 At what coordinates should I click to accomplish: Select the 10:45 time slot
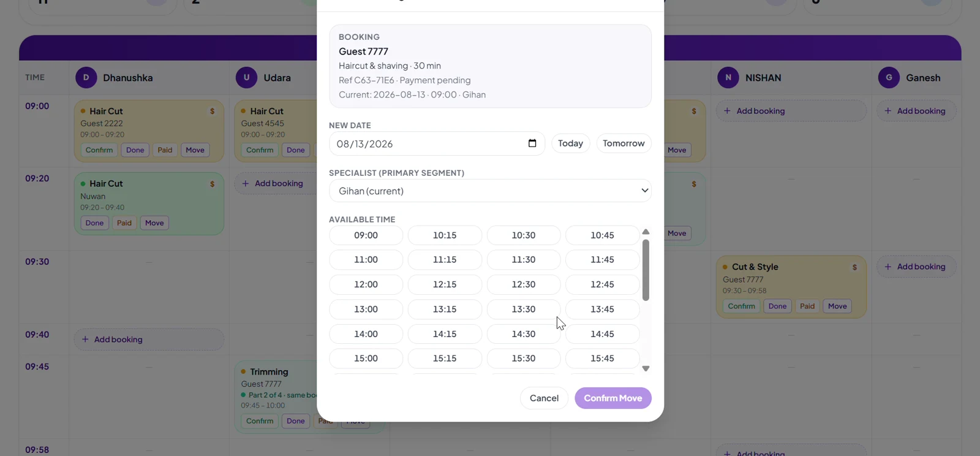pos(603,235)
